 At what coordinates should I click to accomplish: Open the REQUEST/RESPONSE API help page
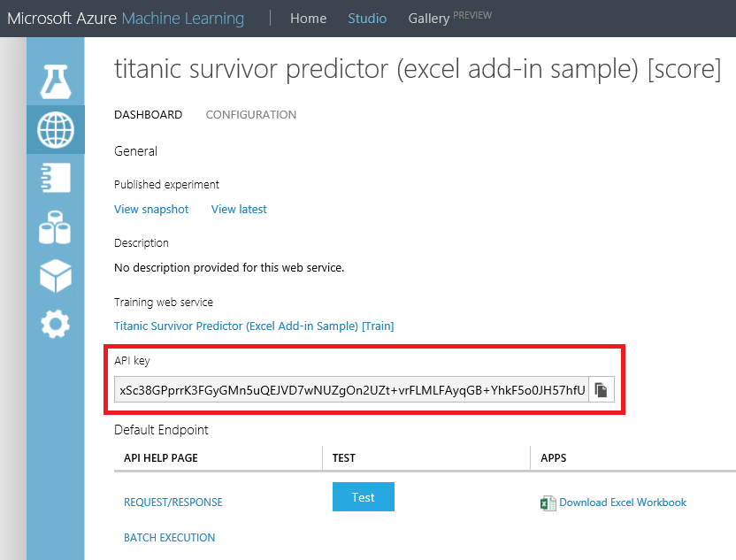172,502
